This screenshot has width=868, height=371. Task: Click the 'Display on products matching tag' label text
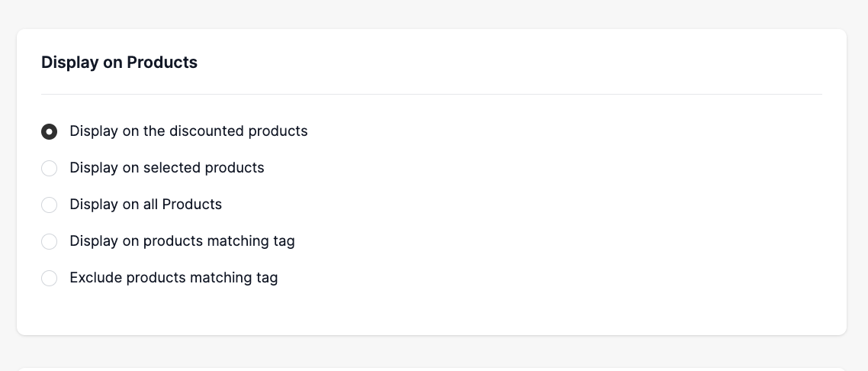pyautogui.click(x=182, y=241)
